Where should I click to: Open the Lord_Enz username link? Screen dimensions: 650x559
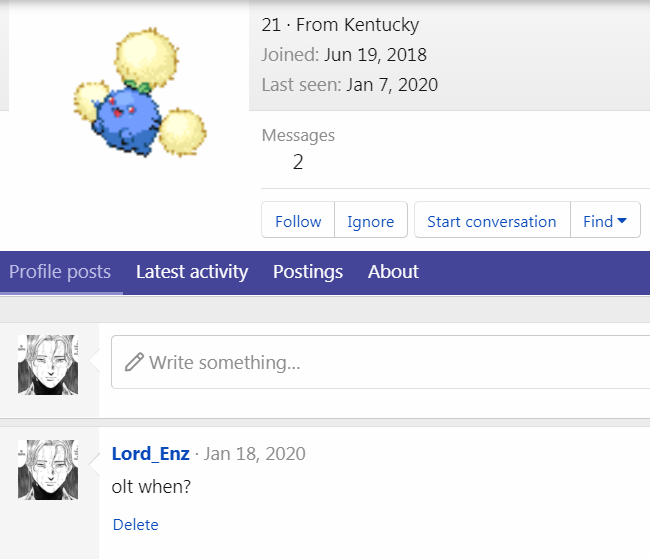pyautogui.click(x=150, y=454)
